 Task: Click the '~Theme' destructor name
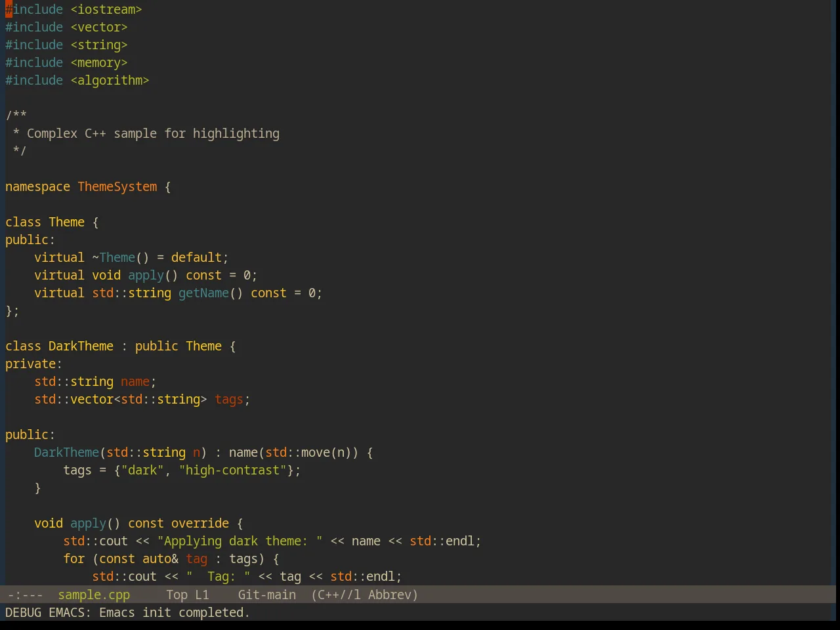[x=114, y=258]
